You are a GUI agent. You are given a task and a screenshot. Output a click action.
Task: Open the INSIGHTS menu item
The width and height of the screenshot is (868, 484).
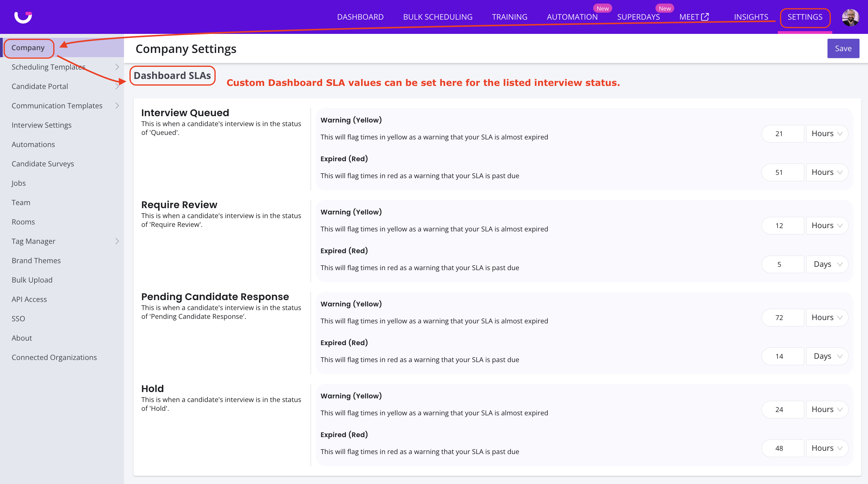coord(751,17)
